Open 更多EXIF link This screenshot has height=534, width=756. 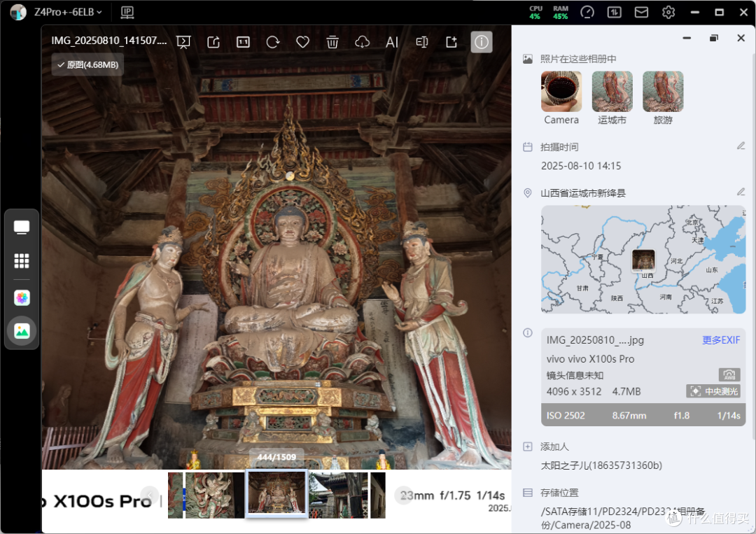pyautogui.click(x=721, y=340)
